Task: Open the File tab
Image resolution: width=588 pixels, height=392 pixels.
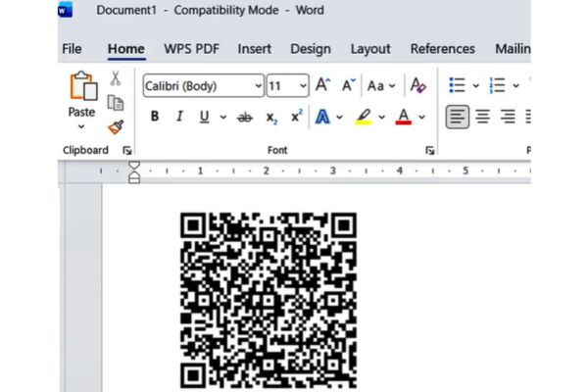Action: 72,49
